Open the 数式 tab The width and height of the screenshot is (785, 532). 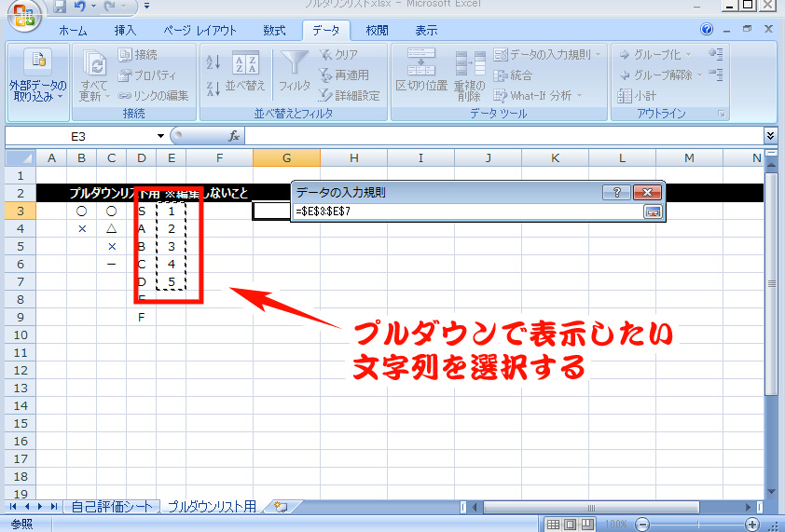pos(274,31)
